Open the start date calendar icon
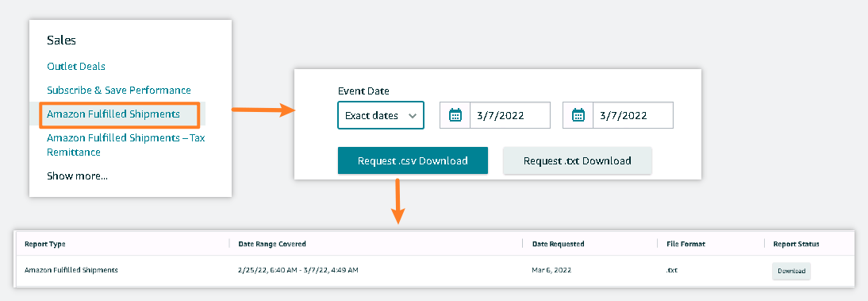 pos(455,115)
